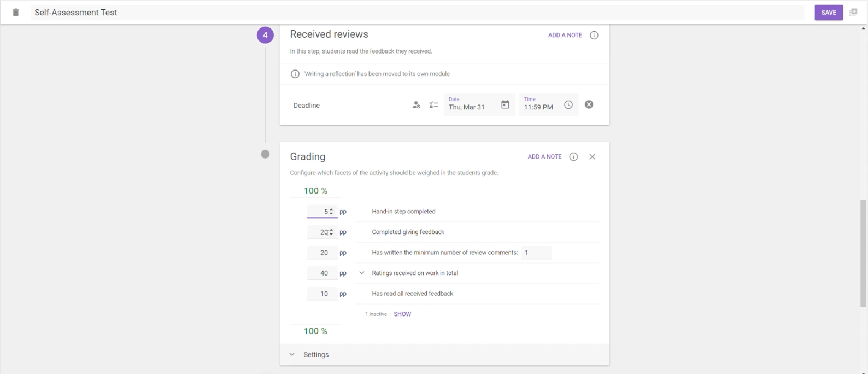Screen dimensions: 868x374
Task: Open the Grading info icon
Action: pyautogui.click(x=573, y=157)
